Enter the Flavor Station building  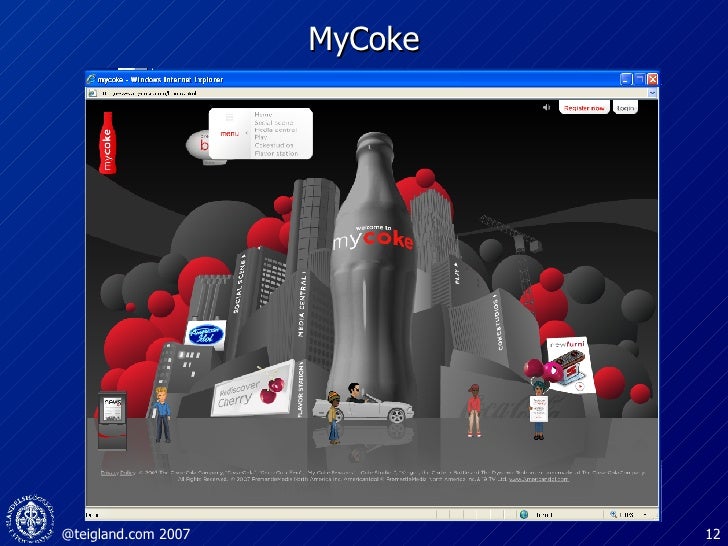coord(300,390)
